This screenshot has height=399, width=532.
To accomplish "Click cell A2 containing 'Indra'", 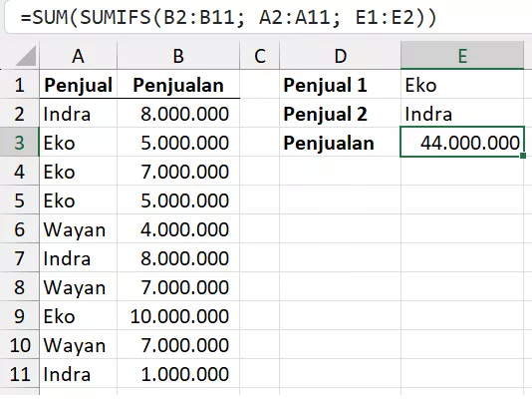I will [x=78, y=114].
